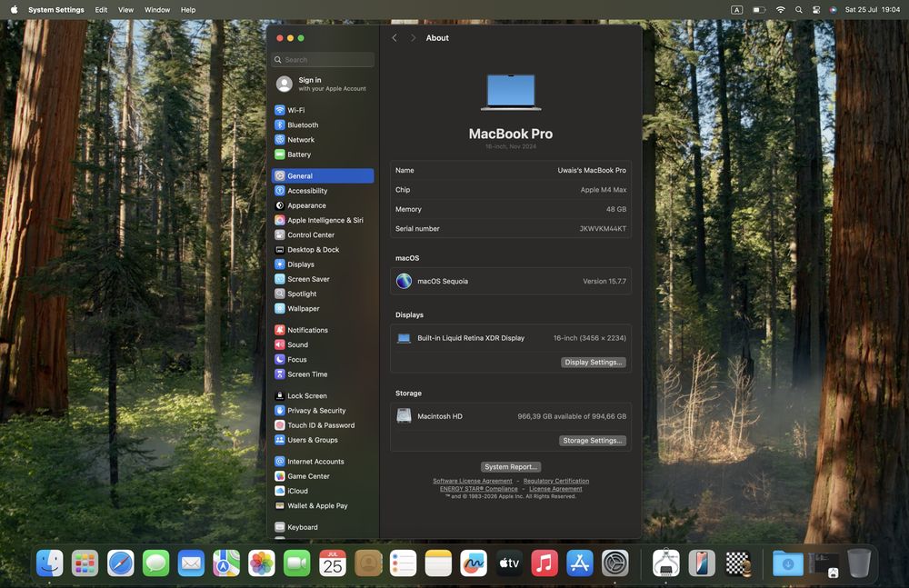
Task: Open Notifications settings
Action: tap(323, 330)
